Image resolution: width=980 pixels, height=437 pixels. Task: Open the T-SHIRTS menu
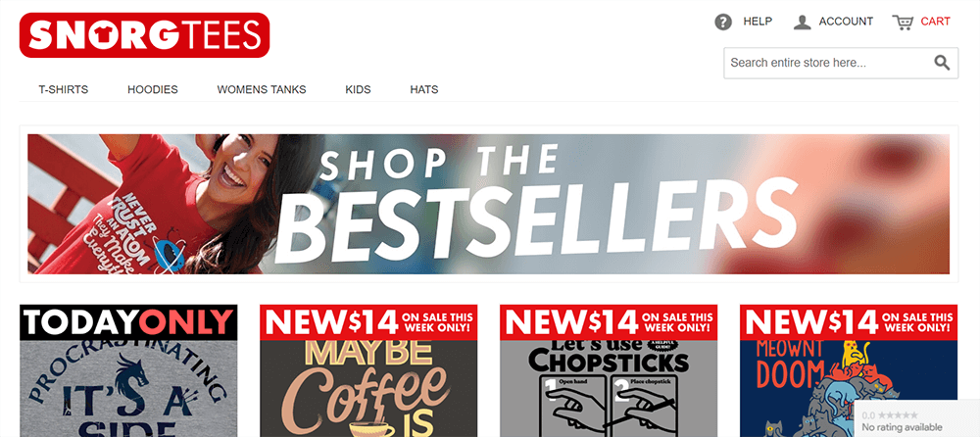point(63,89)
